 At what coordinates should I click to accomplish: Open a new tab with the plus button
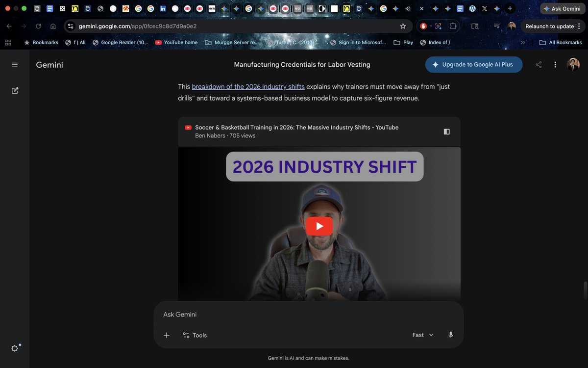510,8
